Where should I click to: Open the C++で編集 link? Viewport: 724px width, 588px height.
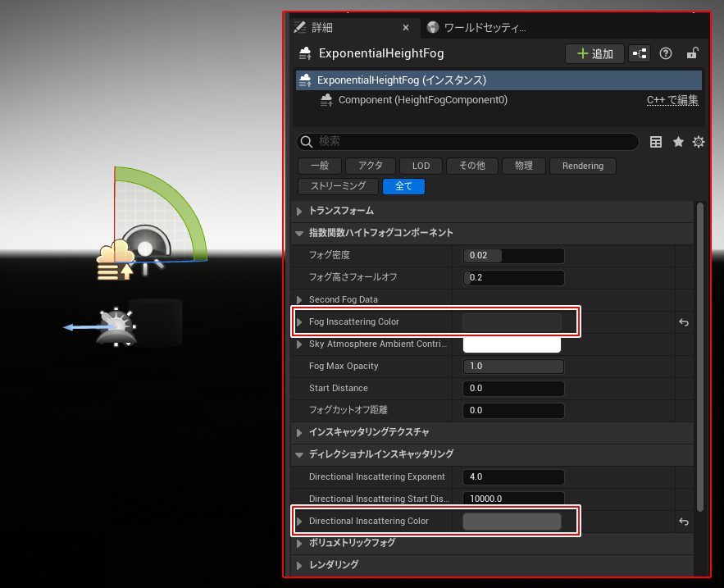click(x=672, y=100)
